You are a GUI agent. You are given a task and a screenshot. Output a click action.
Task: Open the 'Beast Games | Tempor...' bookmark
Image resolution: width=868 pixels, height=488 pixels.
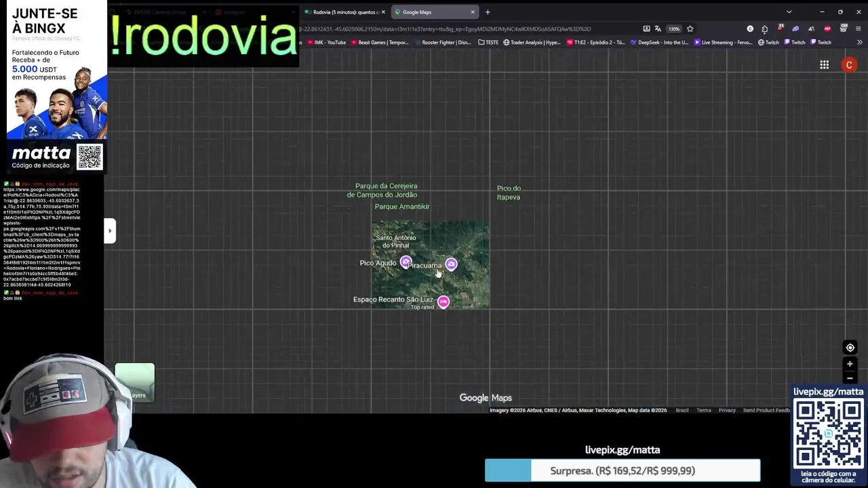pos(379,42)
